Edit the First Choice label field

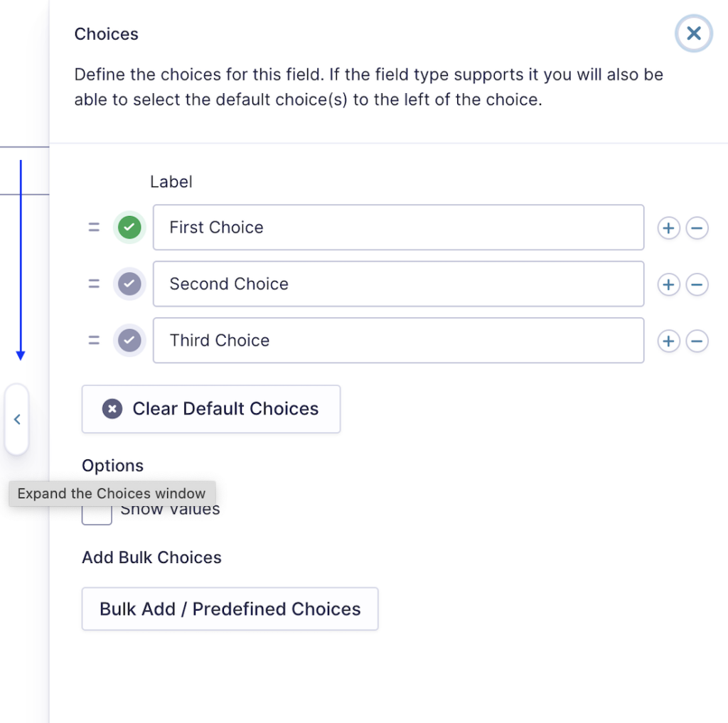[398, 227]
